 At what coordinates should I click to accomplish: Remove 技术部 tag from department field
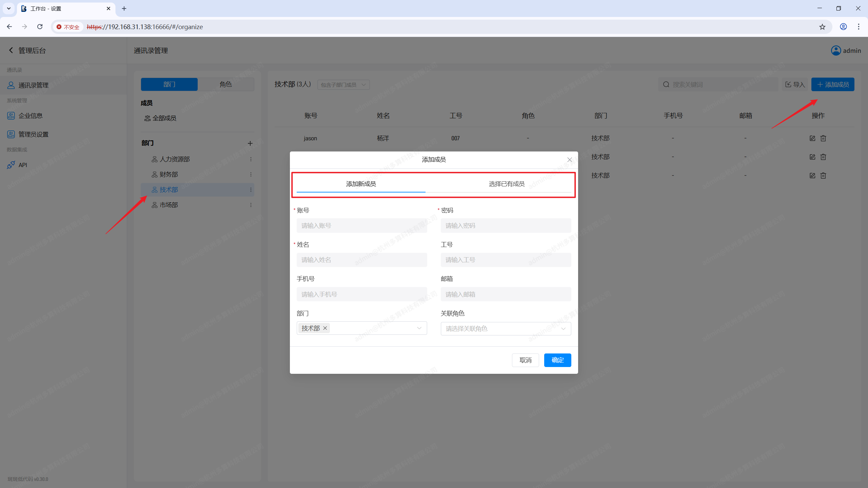click(x=325, y=328)
